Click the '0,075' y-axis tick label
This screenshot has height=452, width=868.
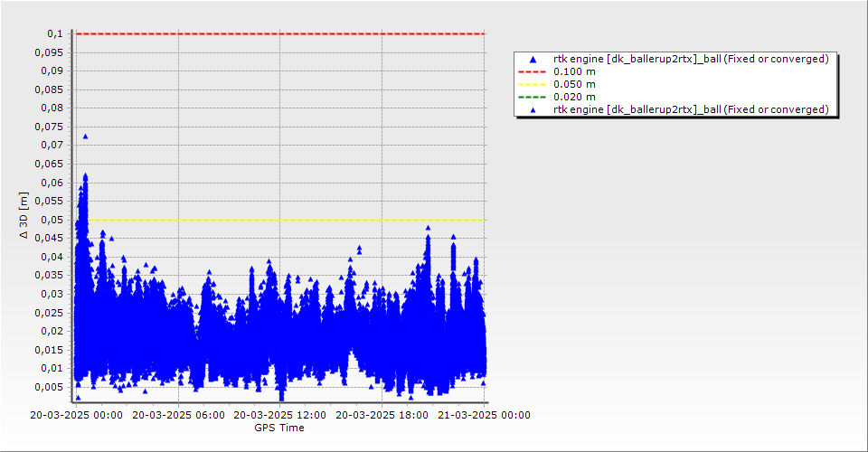(49, 127)
